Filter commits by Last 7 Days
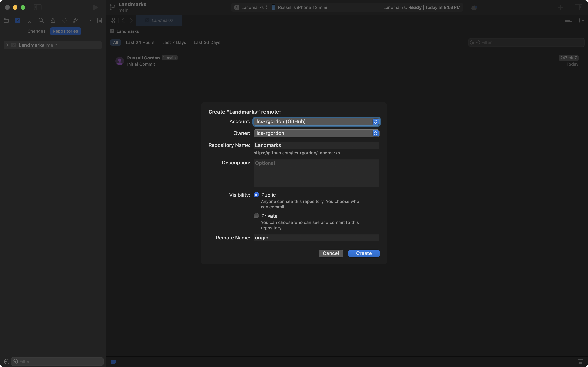Image resolution: width=588 pixels, height=367 pixels. coord(174,43)
